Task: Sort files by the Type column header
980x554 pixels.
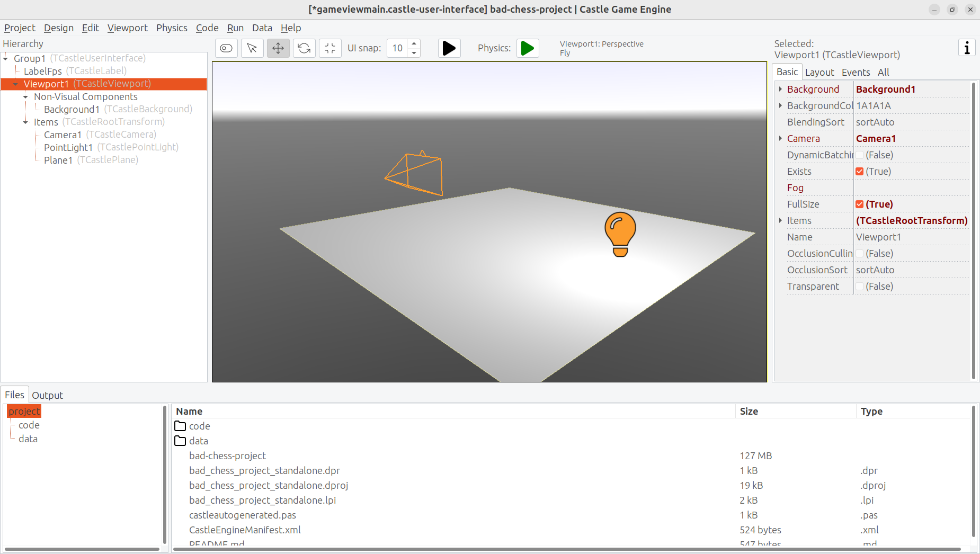Action: 913,411
